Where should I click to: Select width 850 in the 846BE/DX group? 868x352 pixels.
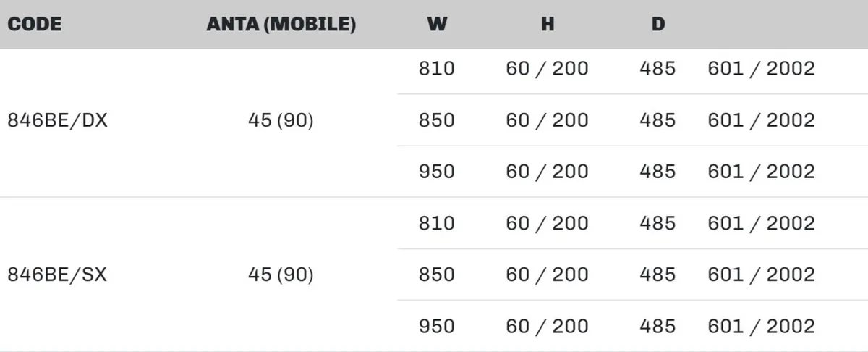tap(437, 120)
